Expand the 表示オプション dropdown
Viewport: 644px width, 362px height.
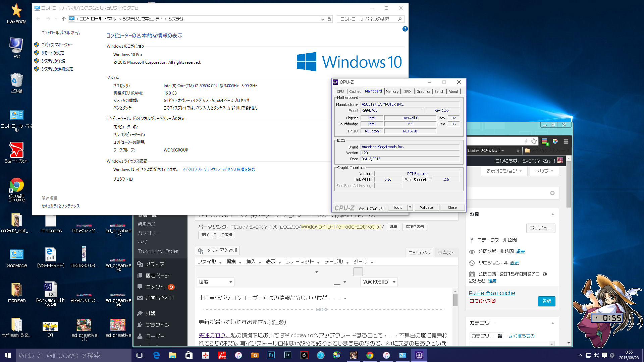tap(503, 171)
